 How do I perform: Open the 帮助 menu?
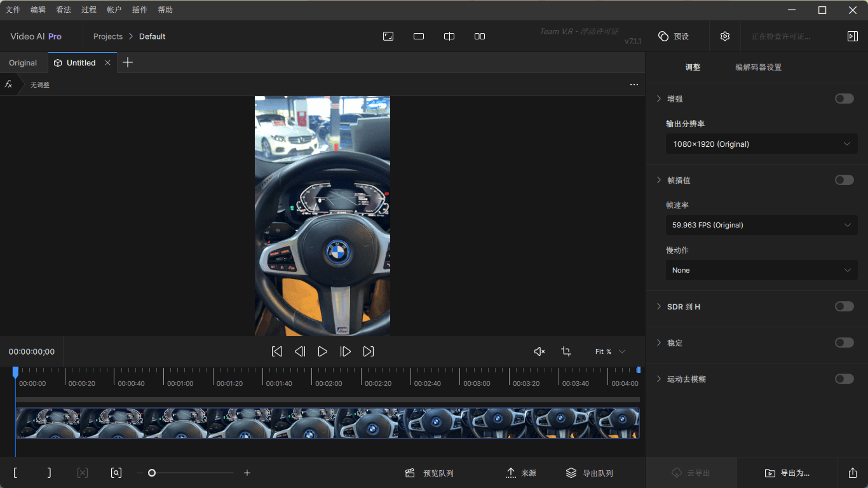click(x=165, y=10)
